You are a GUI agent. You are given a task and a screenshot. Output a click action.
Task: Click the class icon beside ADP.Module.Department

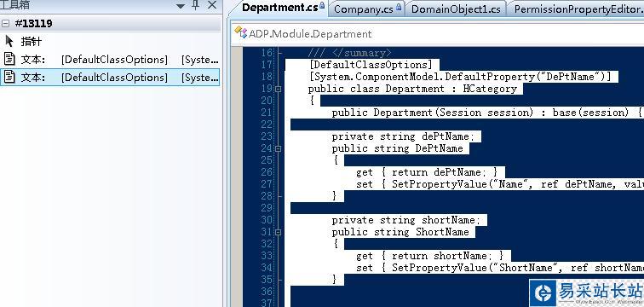tap(241, 33)
